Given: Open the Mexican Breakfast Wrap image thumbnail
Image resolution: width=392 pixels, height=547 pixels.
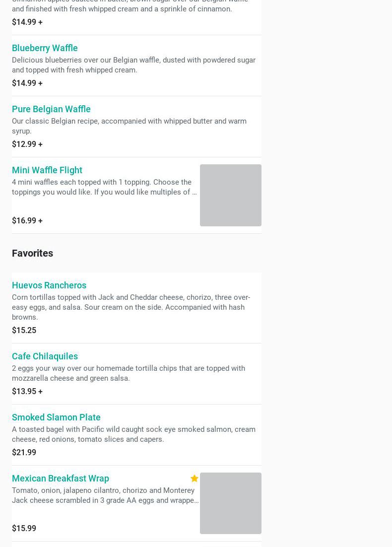Looking at the screenshot, I should (231, 503).
